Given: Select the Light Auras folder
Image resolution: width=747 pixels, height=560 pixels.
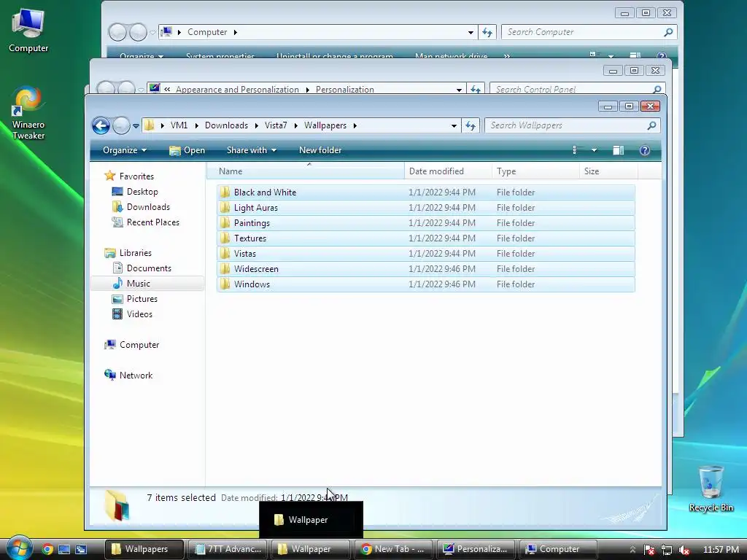Looking at the screenshot, I should point(426,208).
